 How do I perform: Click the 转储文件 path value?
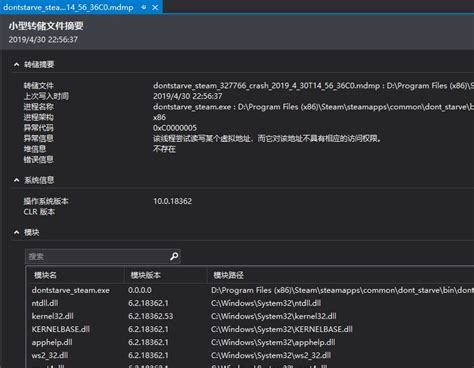[x=313, y=86]
